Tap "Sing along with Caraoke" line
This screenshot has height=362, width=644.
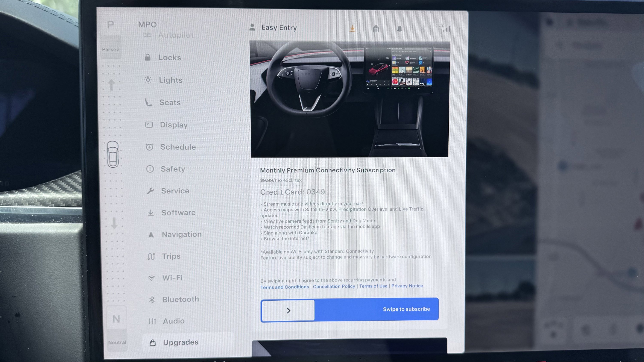pyautogui.click(x=290, y=233)
